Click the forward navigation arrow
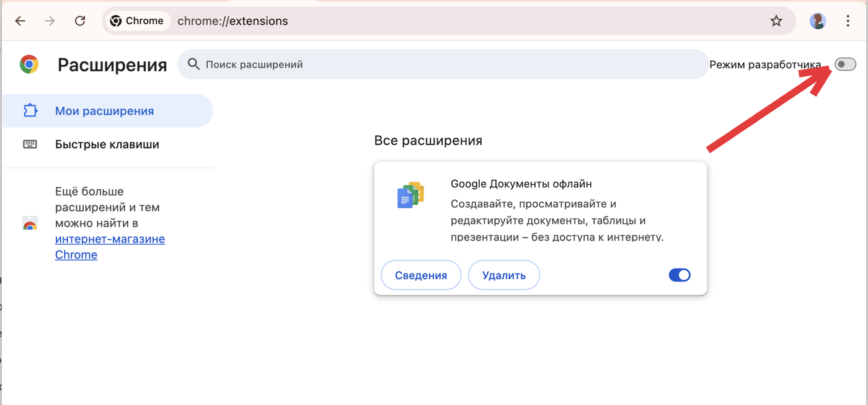This screenshot has height=405, width=868. (x=50, y=21)
